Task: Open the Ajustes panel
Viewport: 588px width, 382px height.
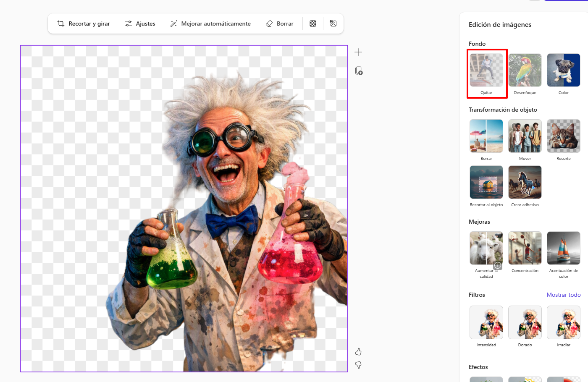Action: [x=140, y=24]
